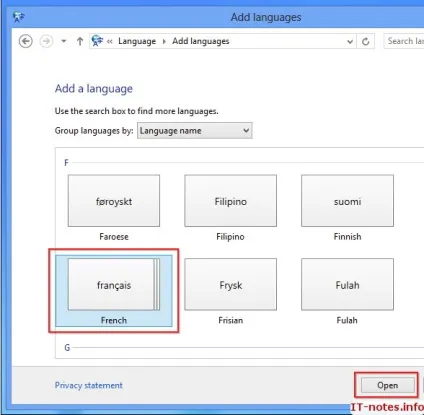Image resolution: width=424 pixels, height=415 pixels.
Task: Click the Faroese label text
Action: (114, 237)
